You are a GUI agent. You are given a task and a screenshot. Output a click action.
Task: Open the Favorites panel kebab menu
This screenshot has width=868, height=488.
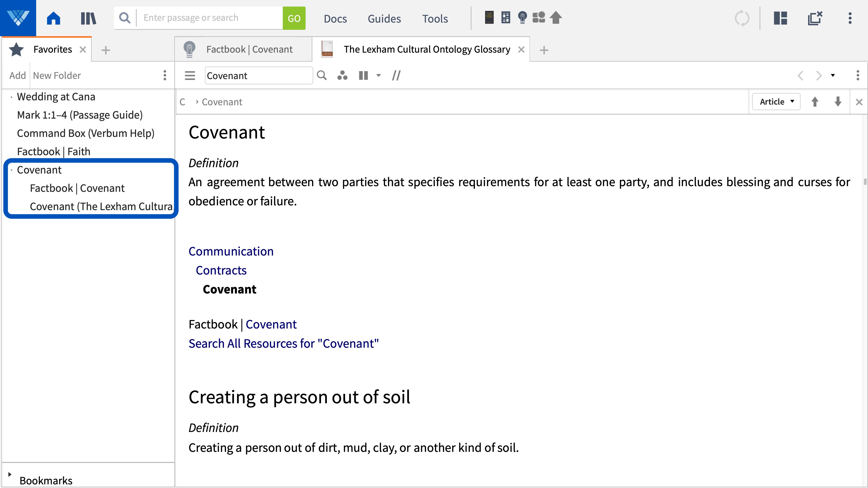click(165, 75)
